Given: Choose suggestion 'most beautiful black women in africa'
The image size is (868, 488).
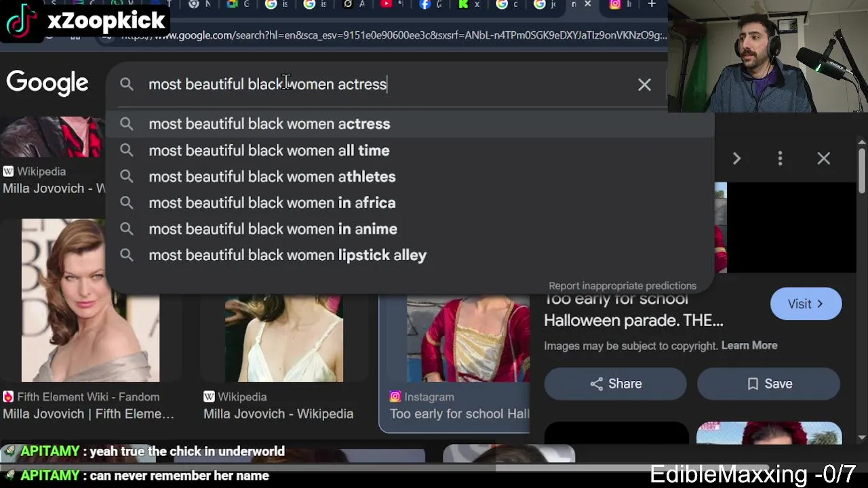Looking at the screenshot, I should pyautogui.click(x=410, y=203).
